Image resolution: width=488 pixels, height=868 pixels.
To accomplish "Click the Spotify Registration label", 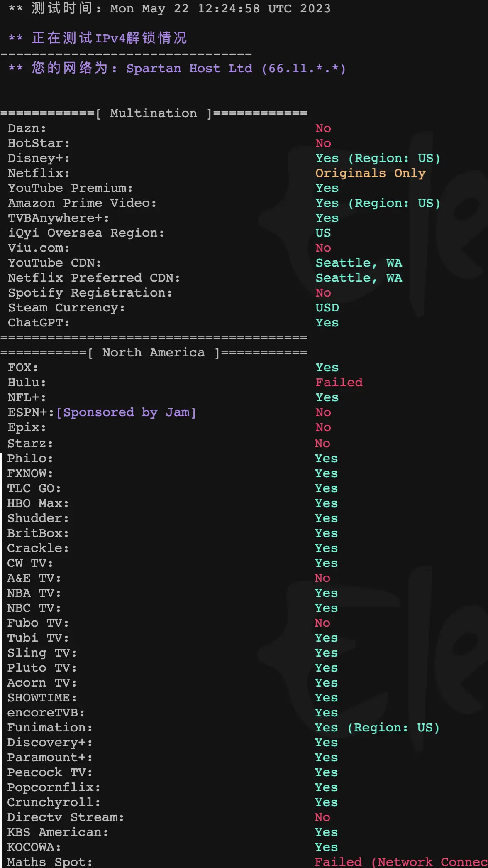I will 90,292.
